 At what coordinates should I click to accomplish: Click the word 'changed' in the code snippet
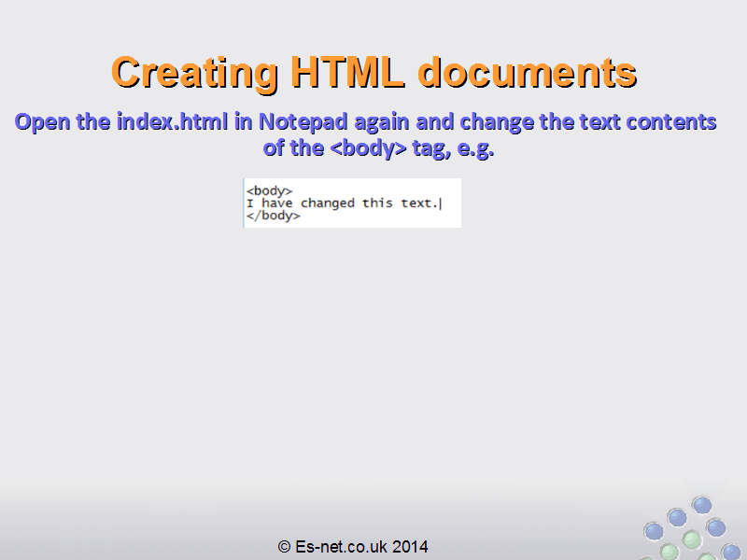(x=329, y=203)
